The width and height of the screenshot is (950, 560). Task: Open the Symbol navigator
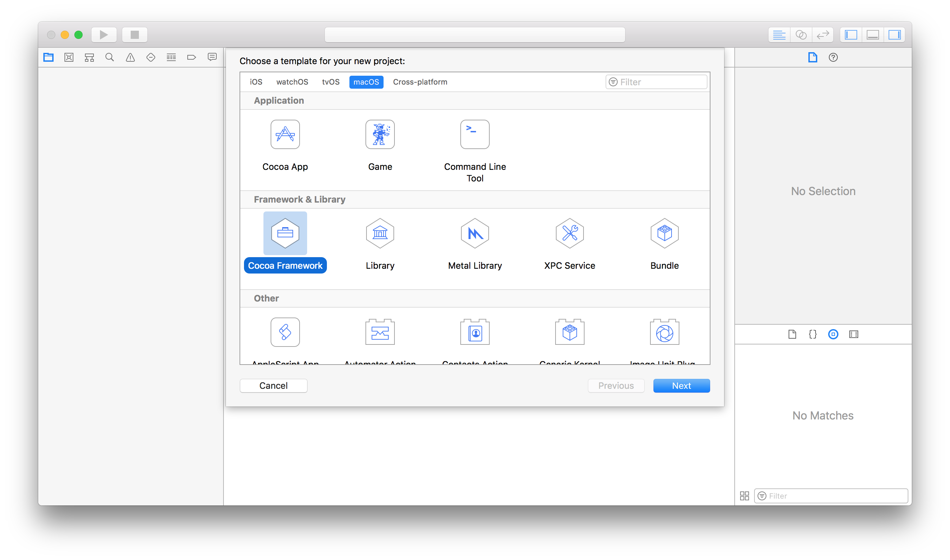pos(89,57)
